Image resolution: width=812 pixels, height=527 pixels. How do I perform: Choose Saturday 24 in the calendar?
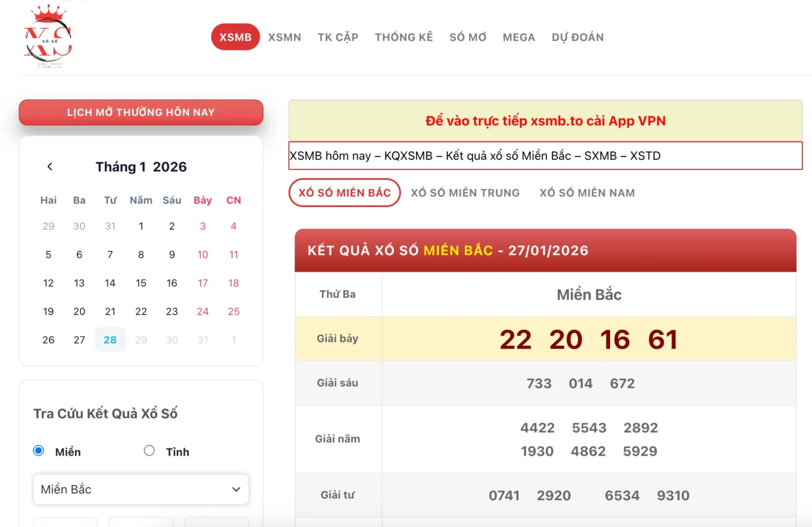[x=202, y=312]
